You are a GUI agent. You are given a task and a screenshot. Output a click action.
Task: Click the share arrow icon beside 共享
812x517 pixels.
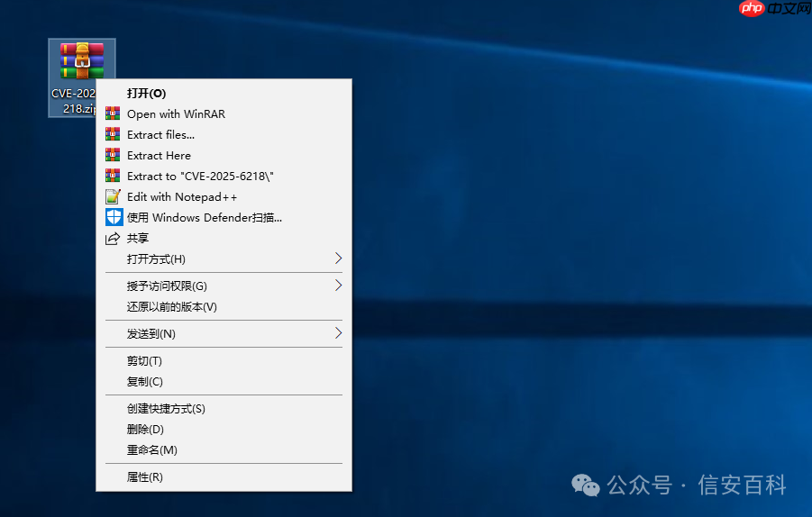click(x=113, y=239)
